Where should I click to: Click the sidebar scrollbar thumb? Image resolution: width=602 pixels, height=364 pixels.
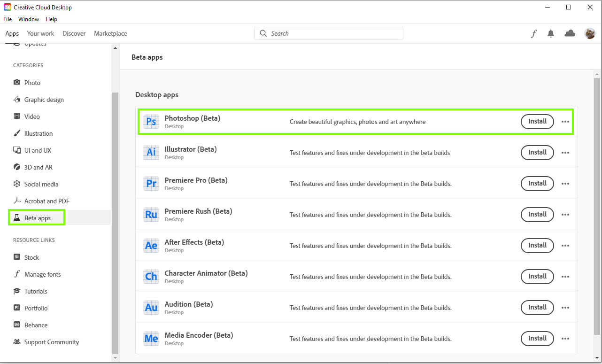point(115,223)
